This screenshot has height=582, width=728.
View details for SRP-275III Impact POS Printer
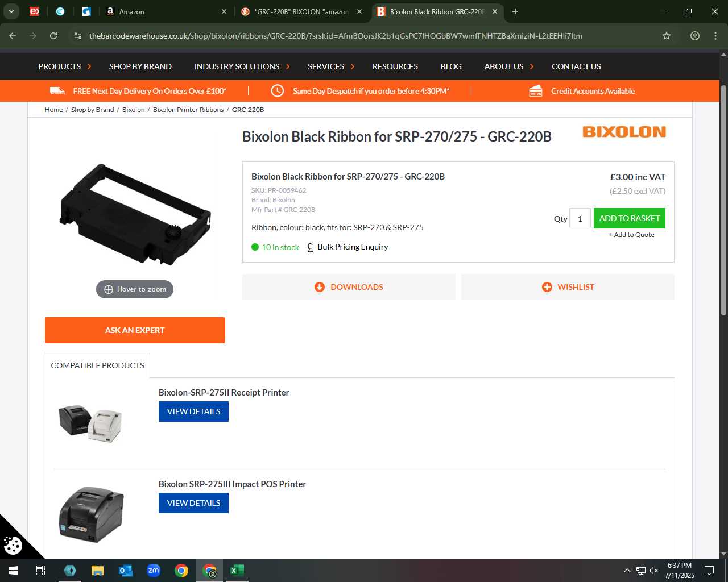pyautogui.click(x=193, y=503)
